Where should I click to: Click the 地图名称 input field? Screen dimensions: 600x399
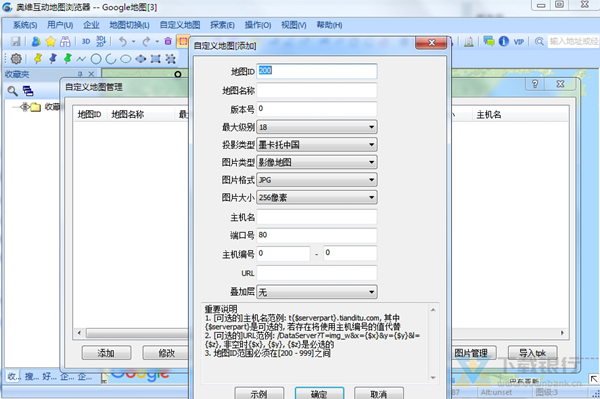[x=317, y=91]
